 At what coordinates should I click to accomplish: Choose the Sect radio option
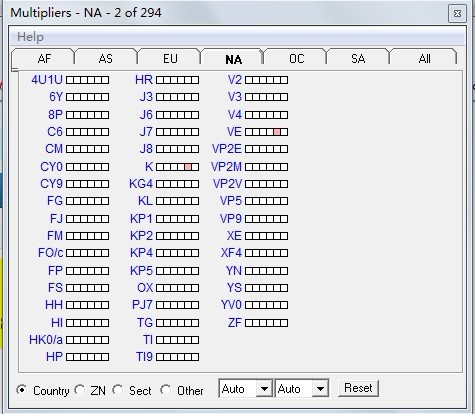coord(118,390)
